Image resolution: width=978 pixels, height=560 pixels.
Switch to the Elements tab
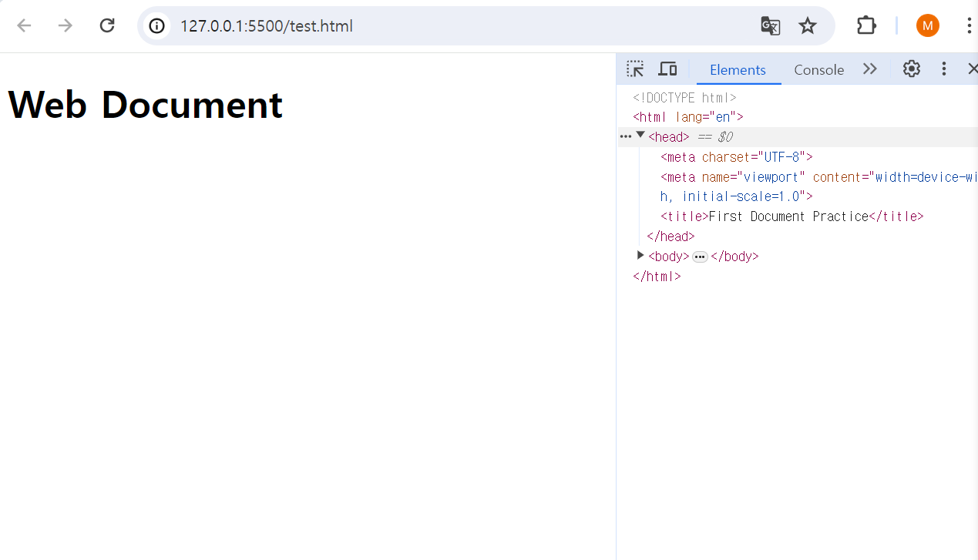(x=738, y=70)
